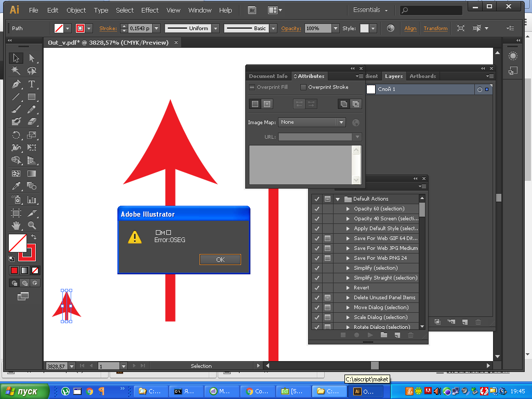This screenshot has width=532, height=399.
Task: Select the Rectangle tool
Action: click(x=32, y=97)
